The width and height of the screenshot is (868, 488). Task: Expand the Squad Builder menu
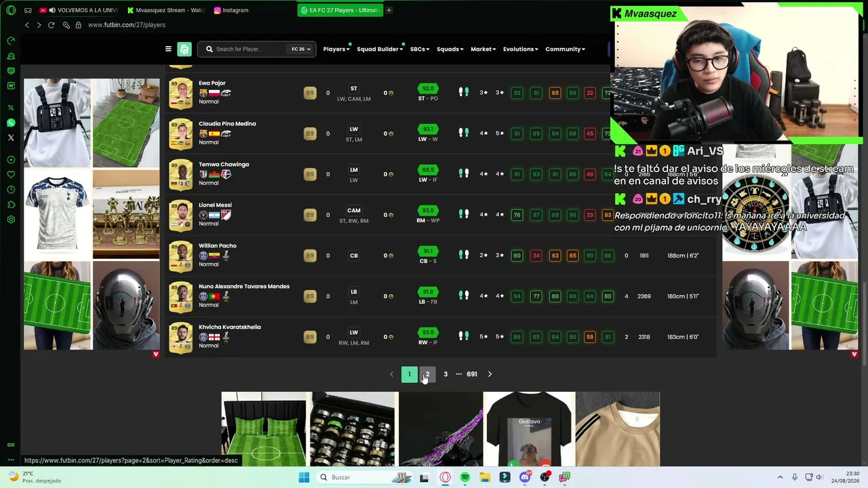coord(380,49)
